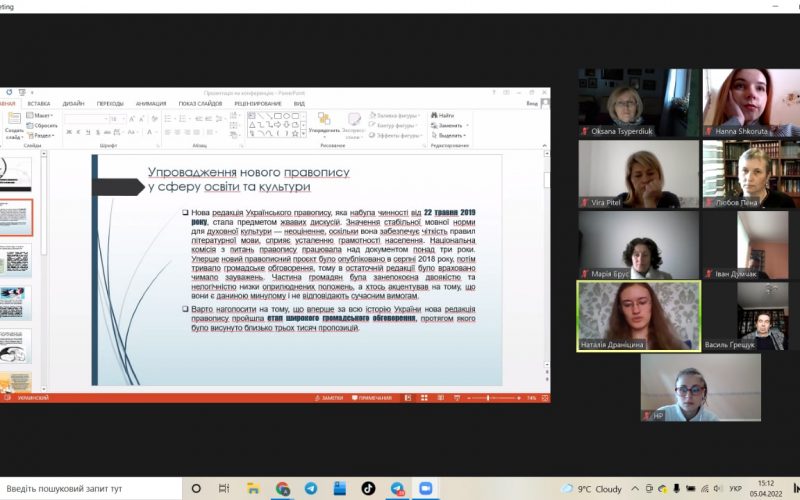
Task: Open the Insert (Вставка) ribbon tab
Action: (39, 103)
